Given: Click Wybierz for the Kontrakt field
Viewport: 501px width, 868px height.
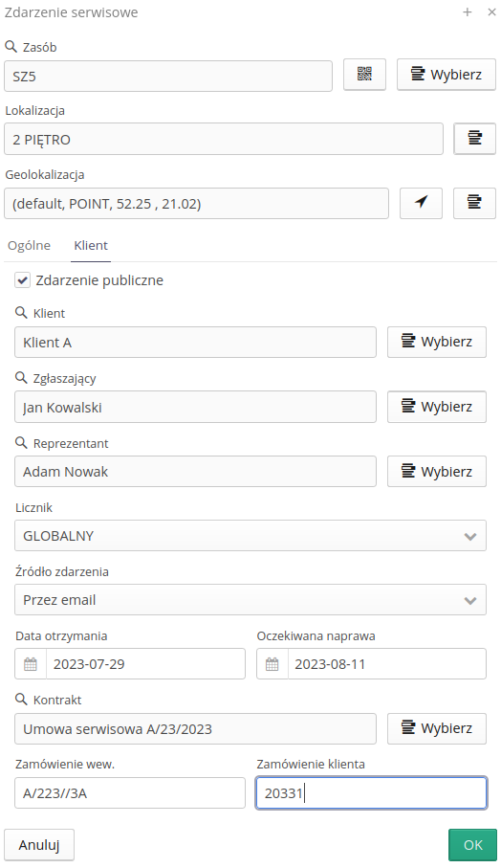Looking at the screenshot, I should 437,728.
